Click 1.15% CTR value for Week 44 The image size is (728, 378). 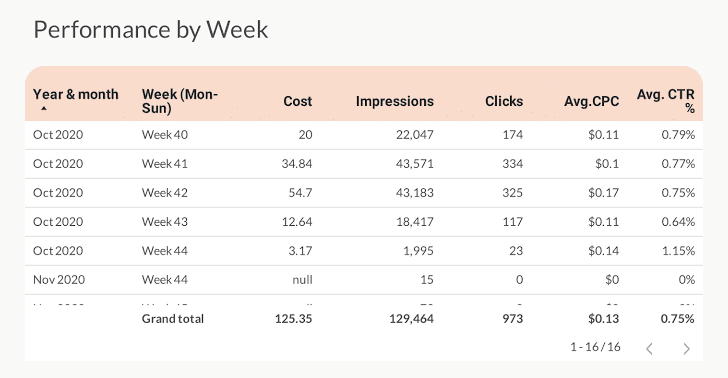point(678,251)
